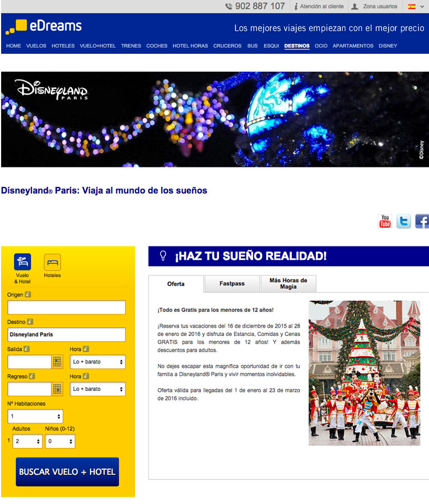The width and height of the screenshot is (429, 504).
Task: Click the user icon by Zona usuarios
Action: [355, 6]
